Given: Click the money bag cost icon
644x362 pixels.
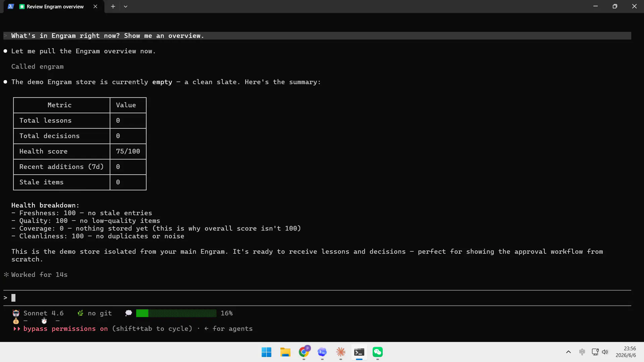Looking at the screenshot, I should click(x=16, y=321).
